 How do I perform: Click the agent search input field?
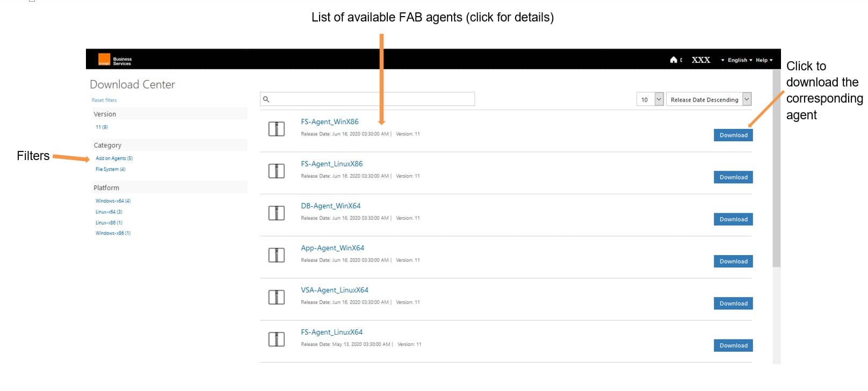coord(367,99)
